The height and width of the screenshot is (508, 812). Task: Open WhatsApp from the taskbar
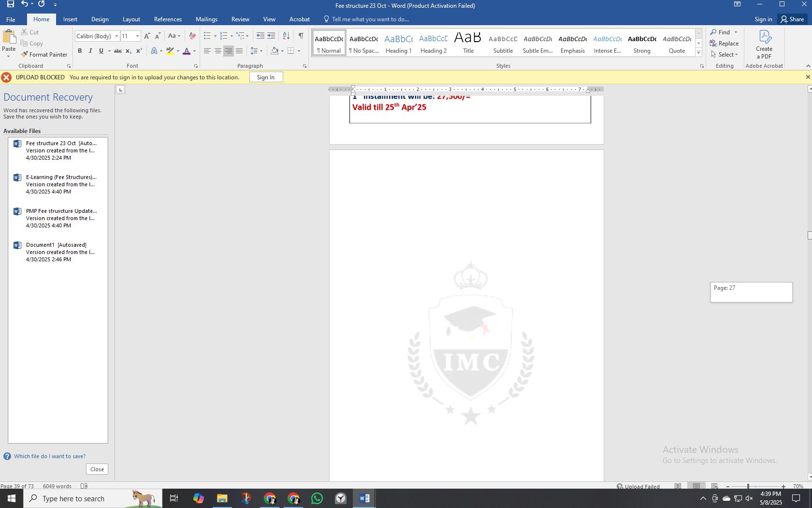click(317, 498)
